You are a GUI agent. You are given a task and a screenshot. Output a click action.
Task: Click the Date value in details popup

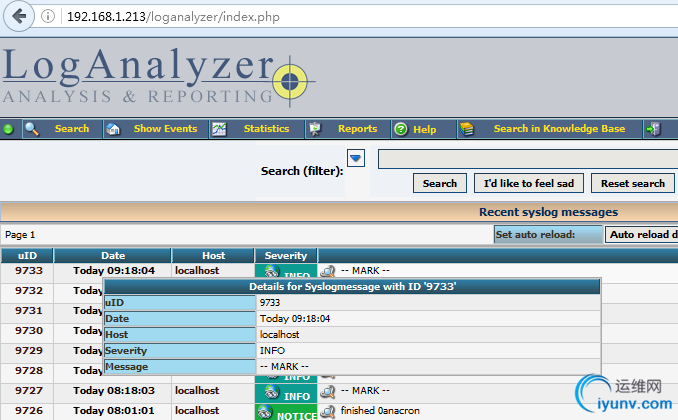pyautogui.click(x=295, y=319)
